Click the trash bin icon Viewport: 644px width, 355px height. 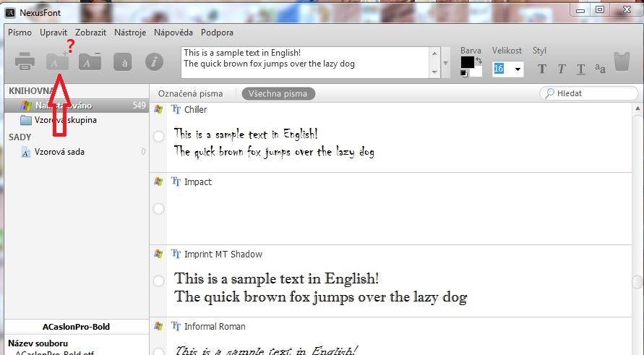[622, 61]
